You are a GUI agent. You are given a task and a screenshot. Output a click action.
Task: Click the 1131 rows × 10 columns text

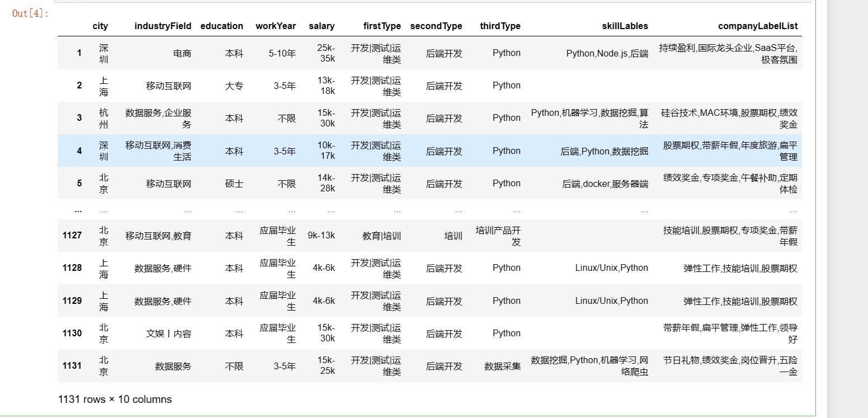pyautogui.click(x=114, y=399)
